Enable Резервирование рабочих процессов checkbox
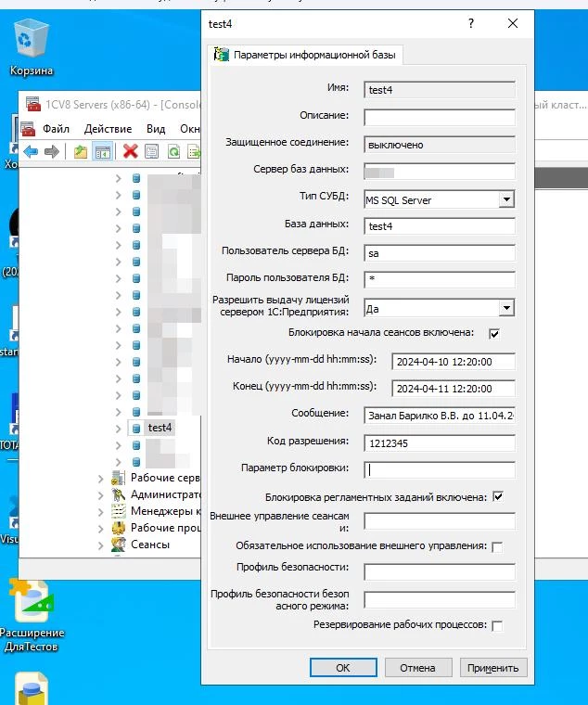 498,626
